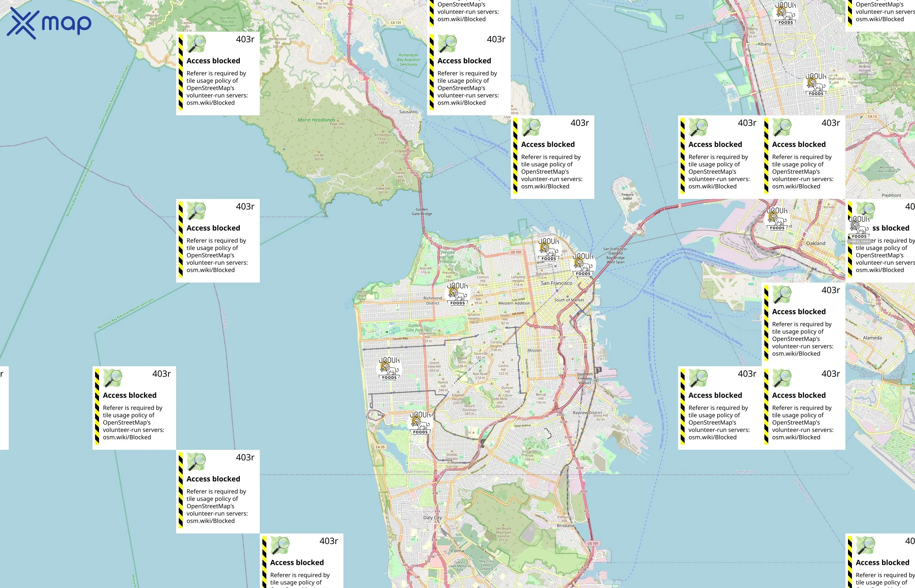Click the Sausalito town label

[408, 112]
